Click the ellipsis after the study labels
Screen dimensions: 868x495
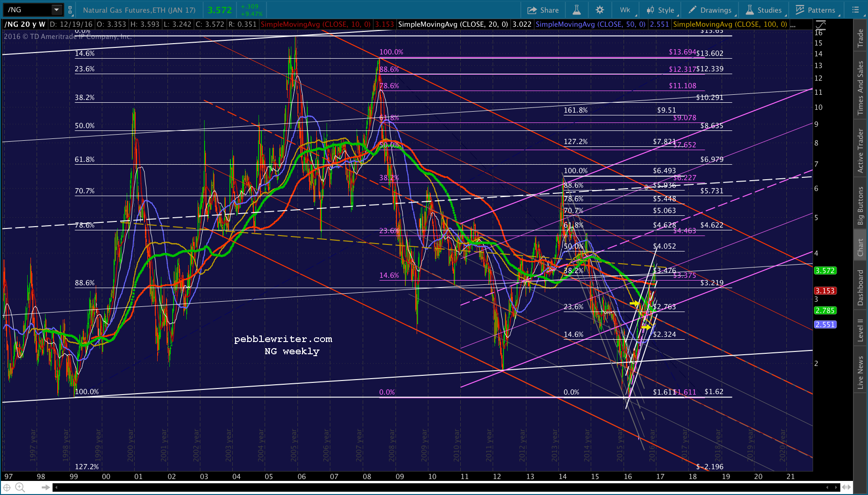[x=793, y=24]
